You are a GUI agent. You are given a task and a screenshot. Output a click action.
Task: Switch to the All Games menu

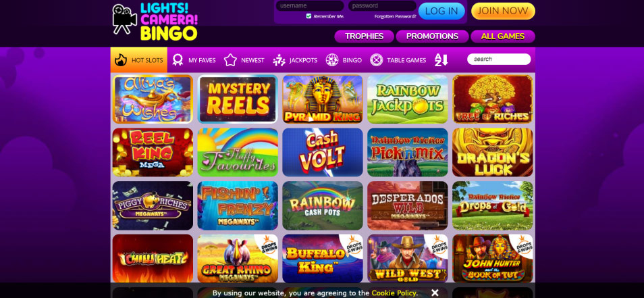503,36
